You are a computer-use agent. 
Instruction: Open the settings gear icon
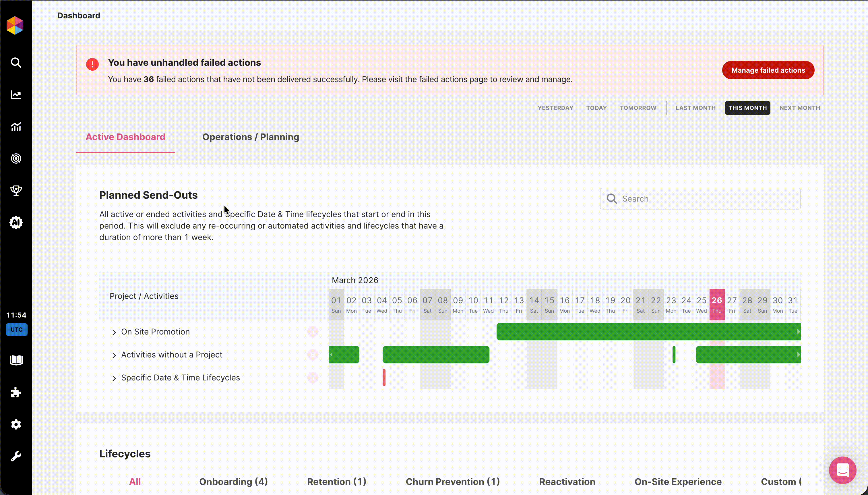(16, 424)
